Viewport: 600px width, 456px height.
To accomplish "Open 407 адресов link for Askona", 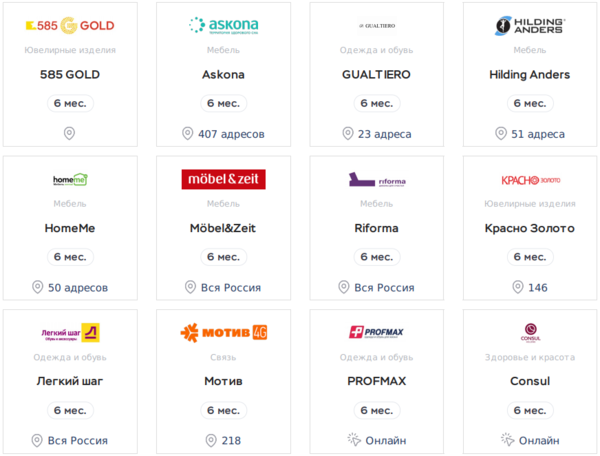I will coord(231,134).
